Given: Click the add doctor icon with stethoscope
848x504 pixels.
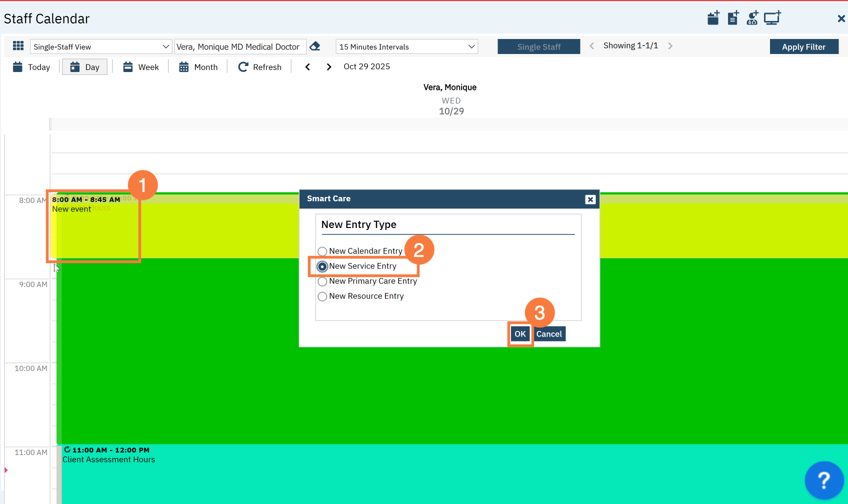Looking at the screenshot, I should tap(752, 18).
